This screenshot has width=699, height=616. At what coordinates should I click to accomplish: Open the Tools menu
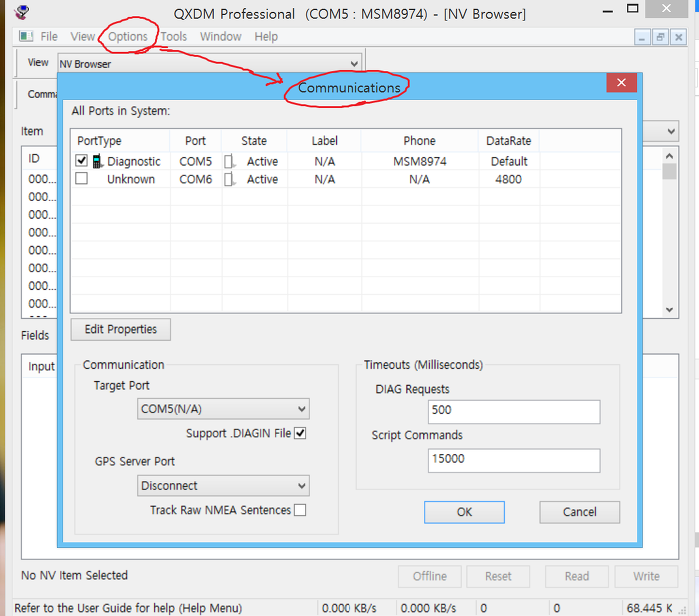point(174,37)
